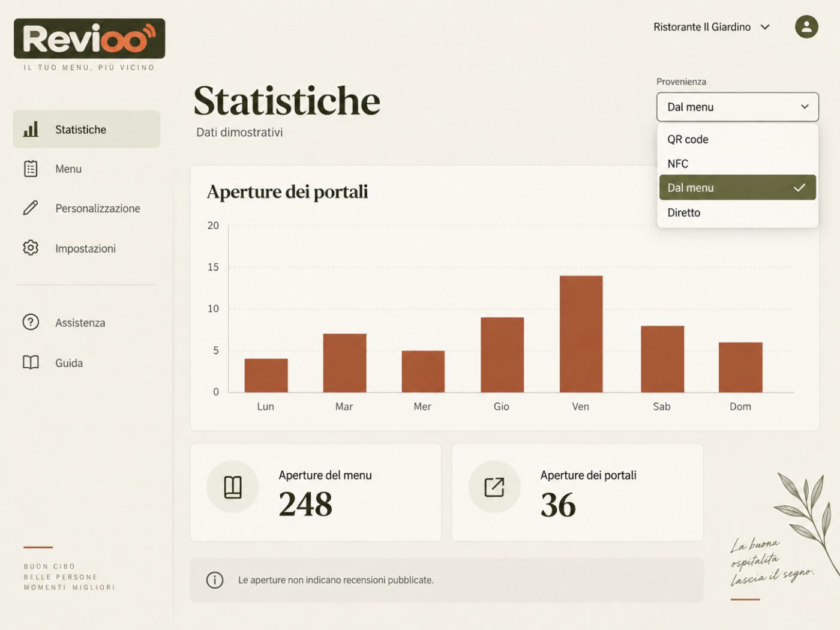This screenshot has width=840, height=630.
Task: Open the Menu sidebar entry
Action: click(86, 169)
